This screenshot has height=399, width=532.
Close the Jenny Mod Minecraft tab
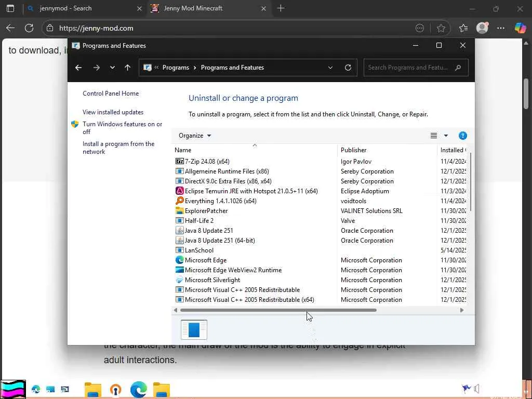(x=263, y=8)
